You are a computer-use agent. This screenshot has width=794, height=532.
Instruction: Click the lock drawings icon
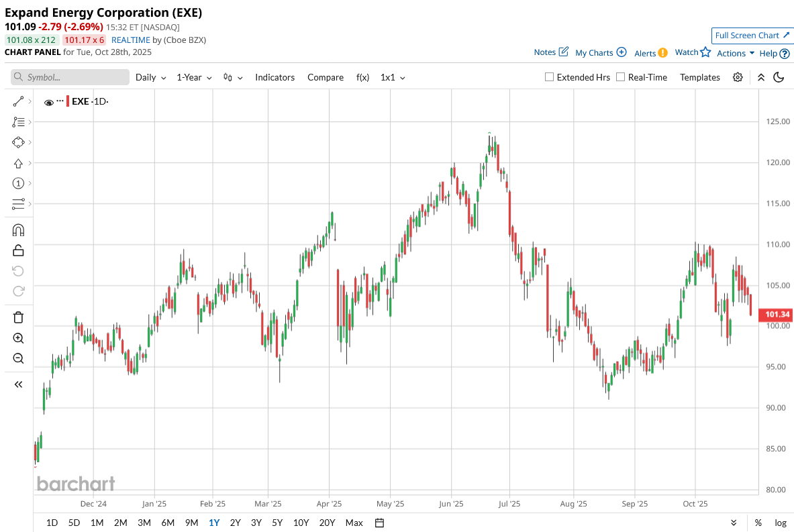point(18,250)
